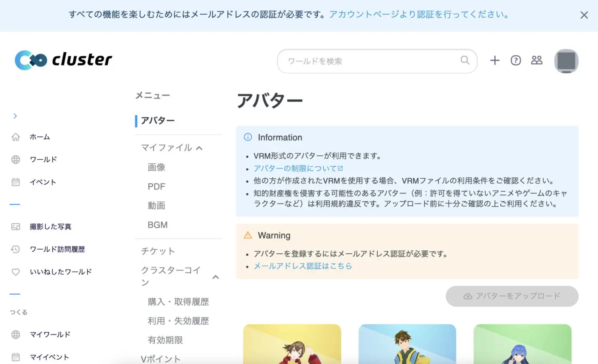The height and width of the screenshot is (364, 598).
Task: Select the avatar thumbnail with yellow background
Action: pos(292,344)
